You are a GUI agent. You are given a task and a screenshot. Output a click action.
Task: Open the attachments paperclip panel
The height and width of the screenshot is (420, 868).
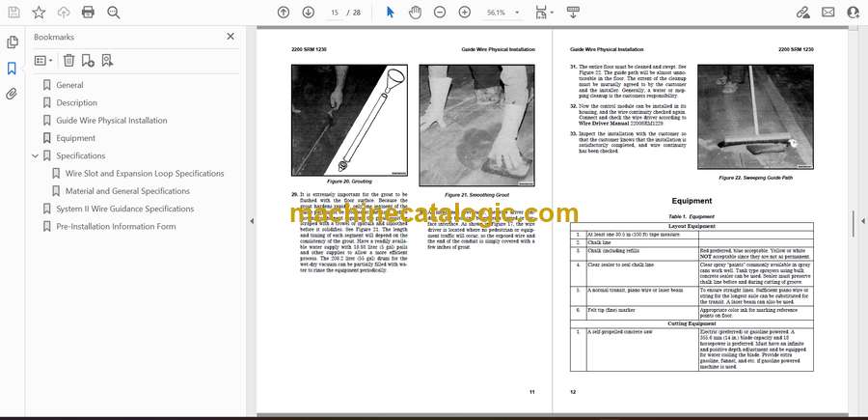pyautogui.click(x=12, y=94)
